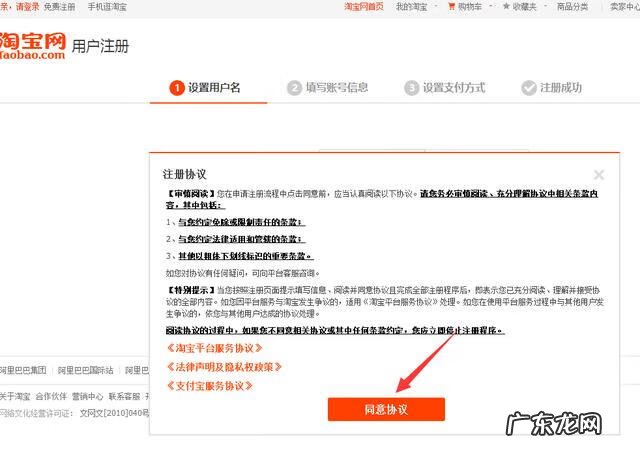The height and width of the screenshot is (453, 640).
Task: Click the 同意协议 agree button
Action: click(386, 409)
